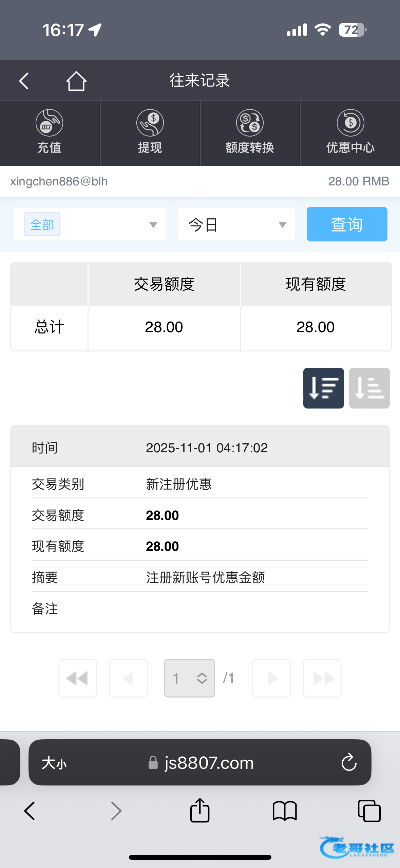Open 额度转换 transfer section
This screenshot has height=868, width=400.
pos(250,132)
